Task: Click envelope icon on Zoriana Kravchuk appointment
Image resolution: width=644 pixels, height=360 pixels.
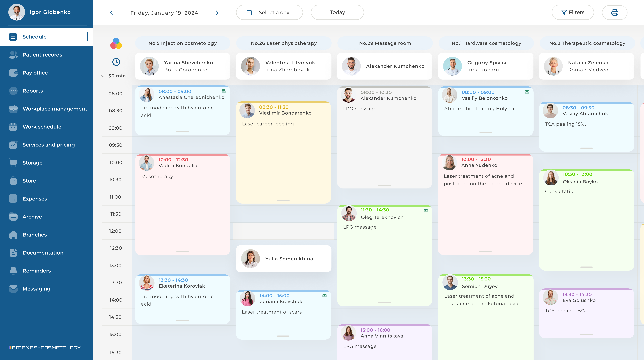Action: (324, 295)
